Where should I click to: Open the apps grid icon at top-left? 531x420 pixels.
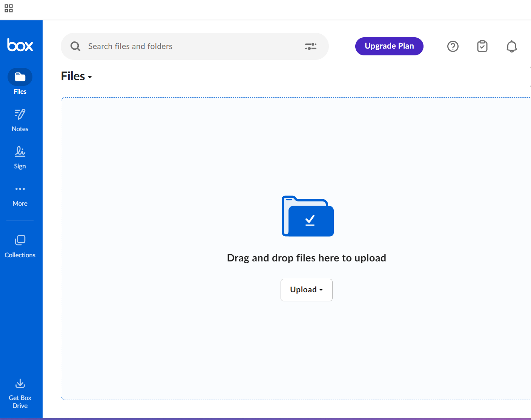[9, 8]
